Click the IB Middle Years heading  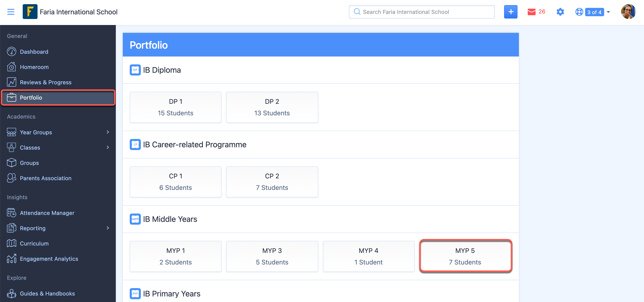(x=170, y=219)
